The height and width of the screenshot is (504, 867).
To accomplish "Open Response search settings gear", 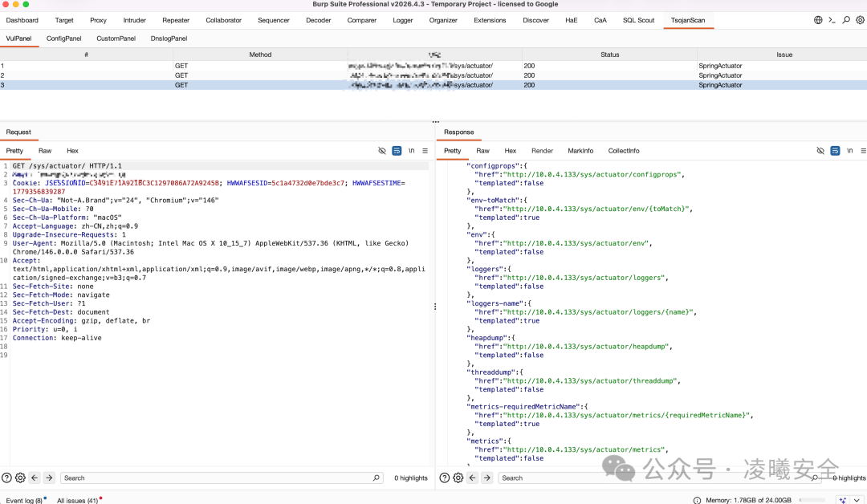I will 458,478.
